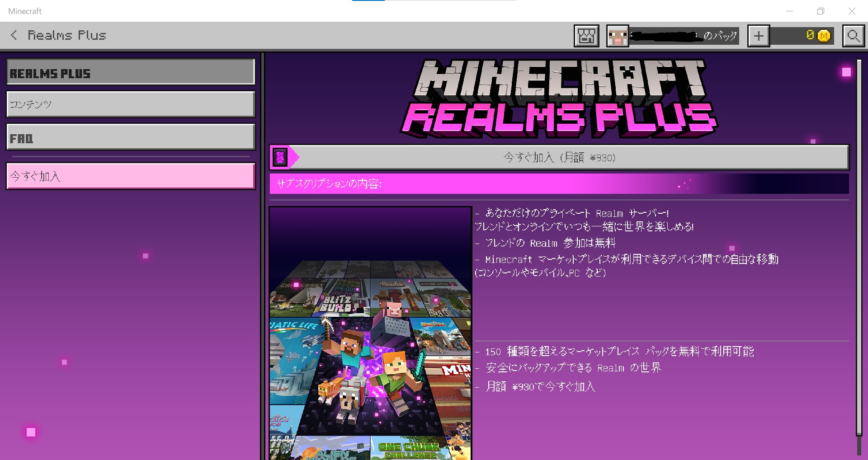Viewport: 868px width, 460px height.
Task: Click the marketplace packs promo image
Action: pyautogui.click(x=370, y=333)
